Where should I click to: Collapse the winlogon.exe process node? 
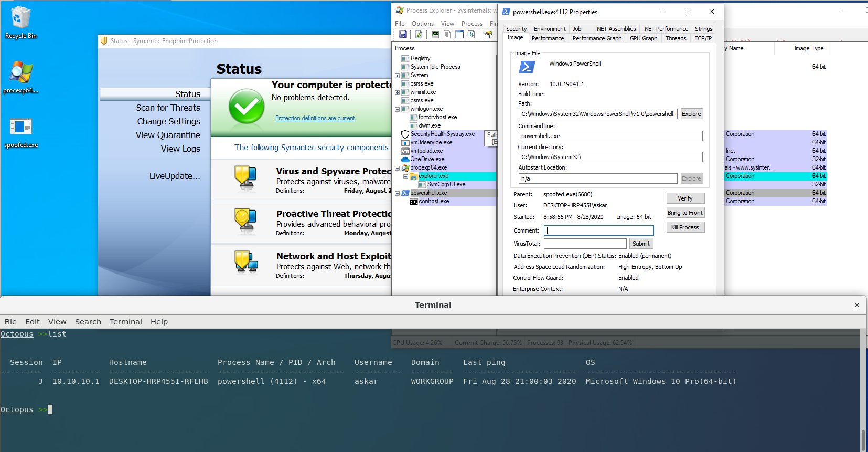coord(397,109)
